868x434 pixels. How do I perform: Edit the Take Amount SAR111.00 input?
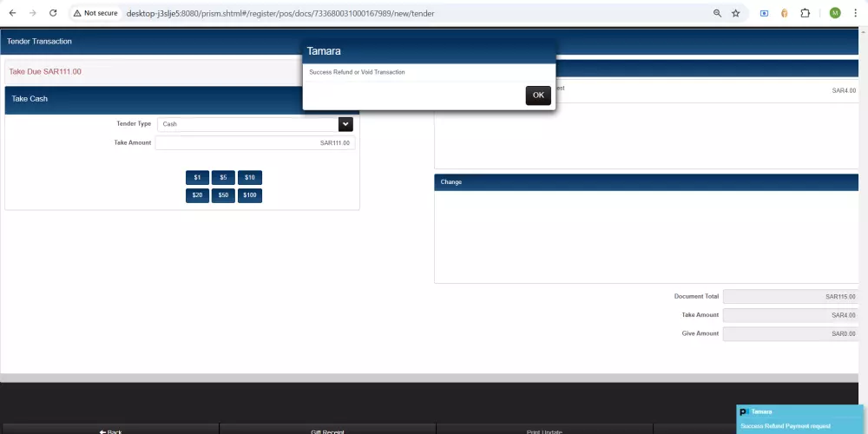tap(255, 143)
